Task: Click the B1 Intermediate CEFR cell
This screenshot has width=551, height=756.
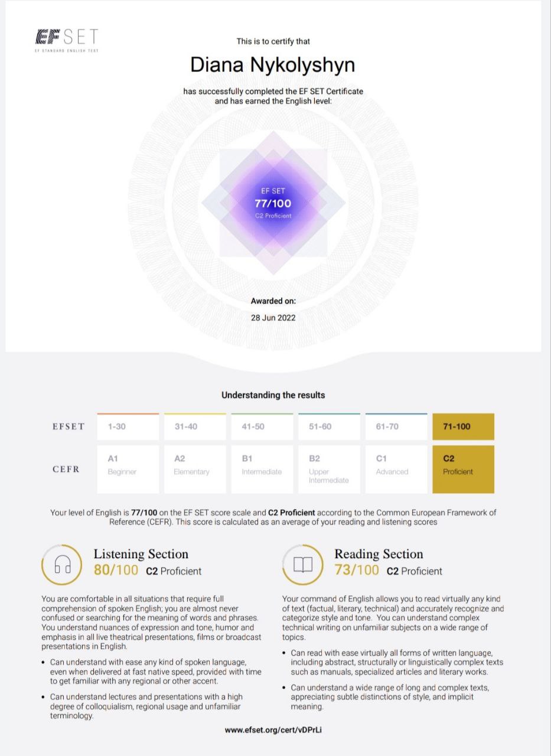Action: tap(262, 469)
